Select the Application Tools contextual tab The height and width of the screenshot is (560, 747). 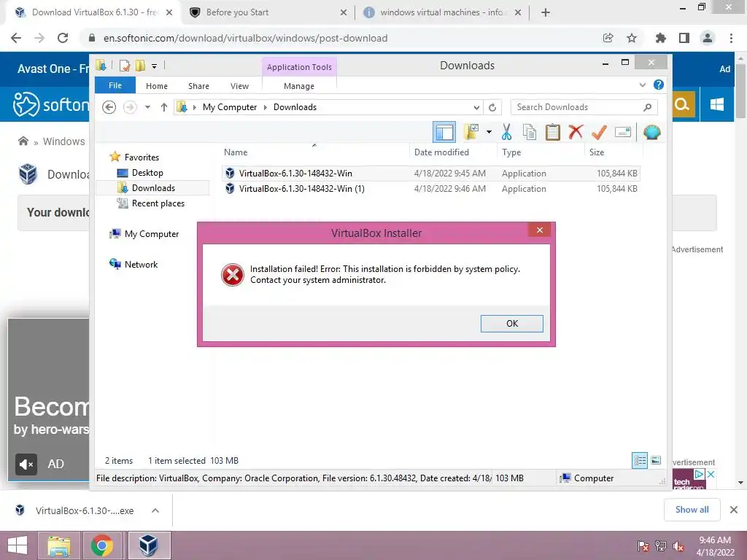pyautogui.click(x=299, y=67)
